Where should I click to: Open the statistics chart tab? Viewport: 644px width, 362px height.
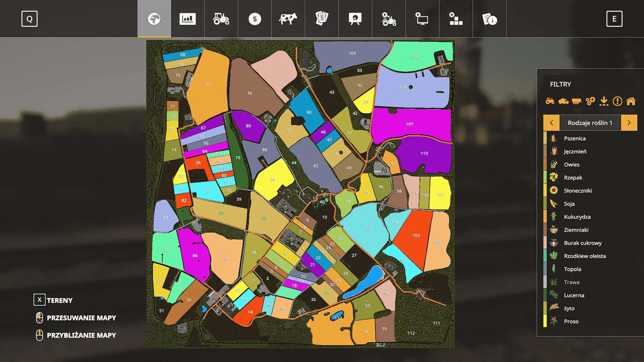(x=187, y=19)
